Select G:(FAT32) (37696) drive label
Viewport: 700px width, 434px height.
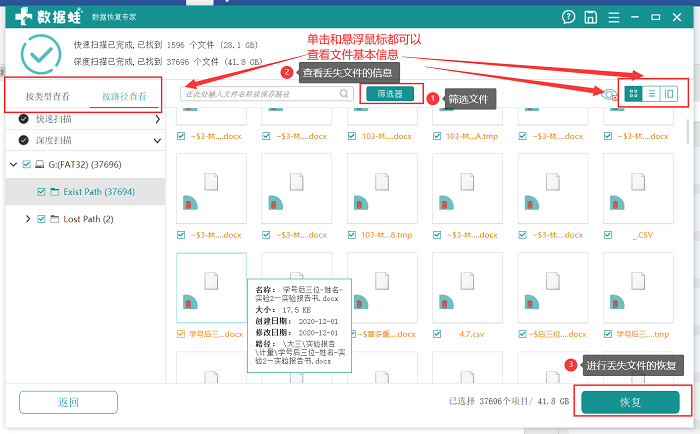(x=85, y=164)
